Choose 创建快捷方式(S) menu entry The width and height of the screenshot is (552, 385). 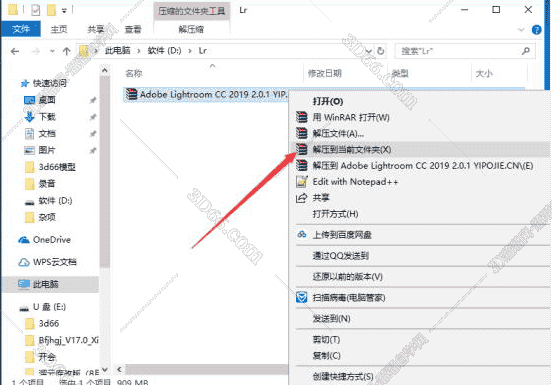420,377
